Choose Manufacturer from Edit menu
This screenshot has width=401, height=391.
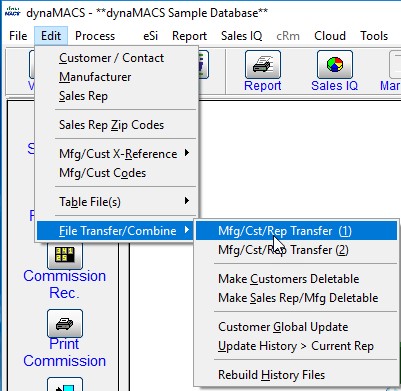click(117, 77)
